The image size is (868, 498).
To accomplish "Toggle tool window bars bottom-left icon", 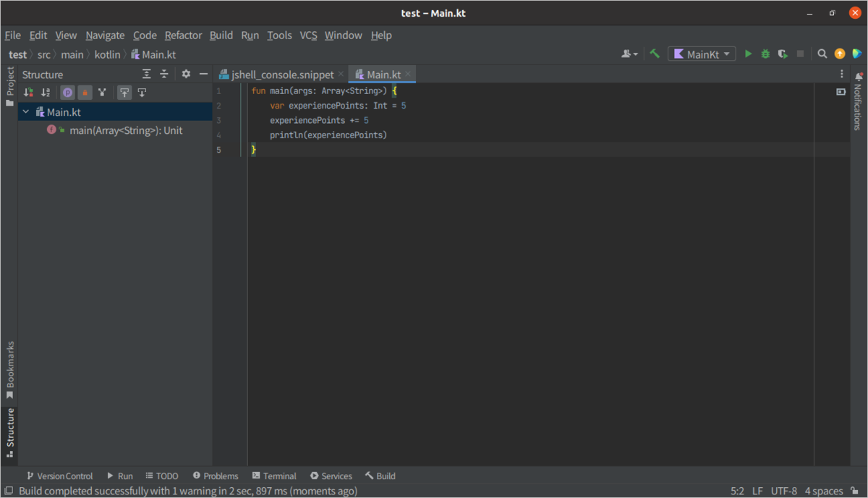I will pos(8,491).
